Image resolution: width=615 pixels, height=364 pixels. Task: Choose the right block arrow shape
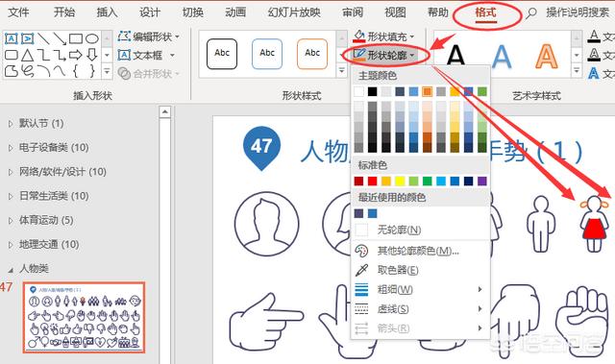click(x=76, y=55)
